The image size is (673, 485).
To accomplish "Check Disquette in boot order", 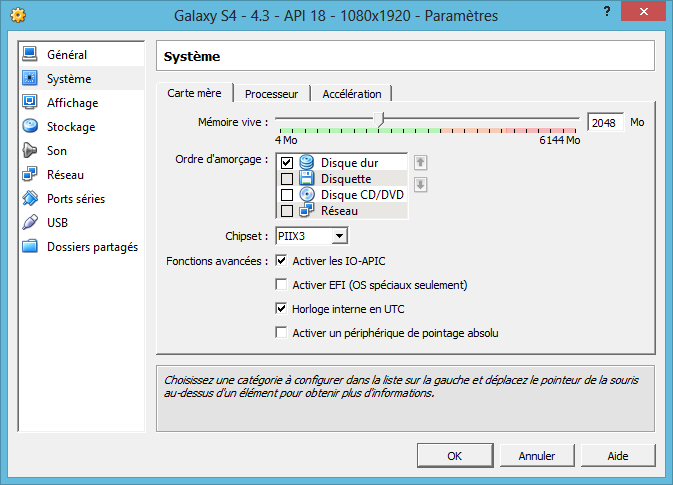I will point(287,179).
